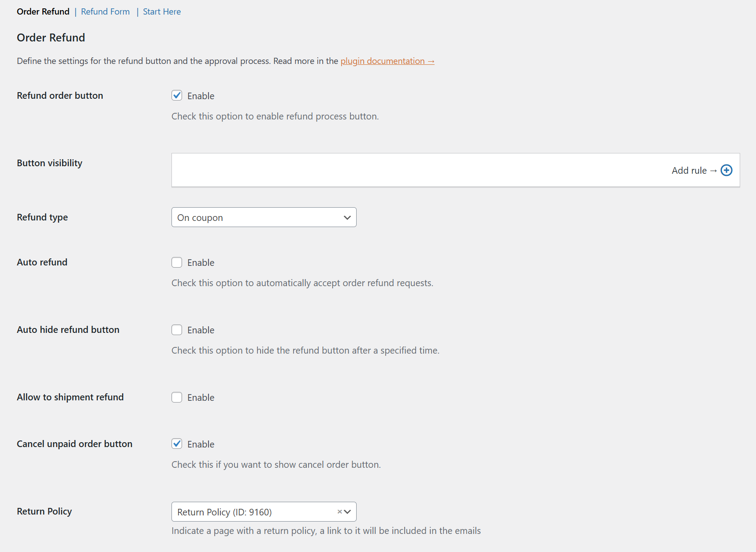Disable the Cancel unpaid order button option
The width and height of the screenshot is (756, 552).
coord(176,444)
